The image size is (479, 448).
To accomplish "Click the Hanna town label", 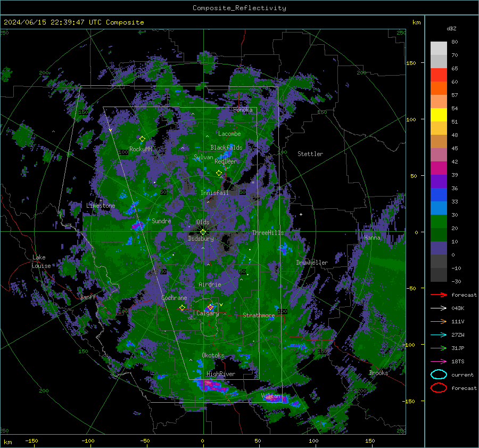I will pyautogui.click(x=372, y=238).
